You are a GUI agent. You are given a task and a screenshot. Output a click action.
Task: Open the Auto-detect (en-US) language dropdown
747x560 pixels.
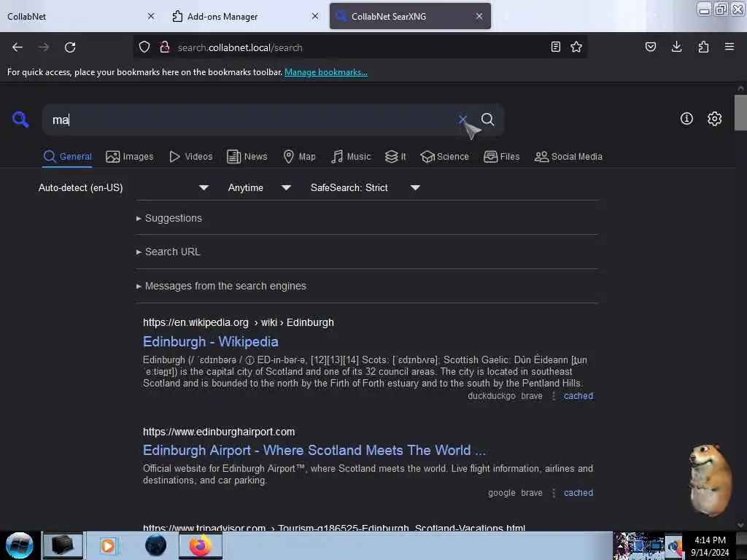(x=123, y=187)
